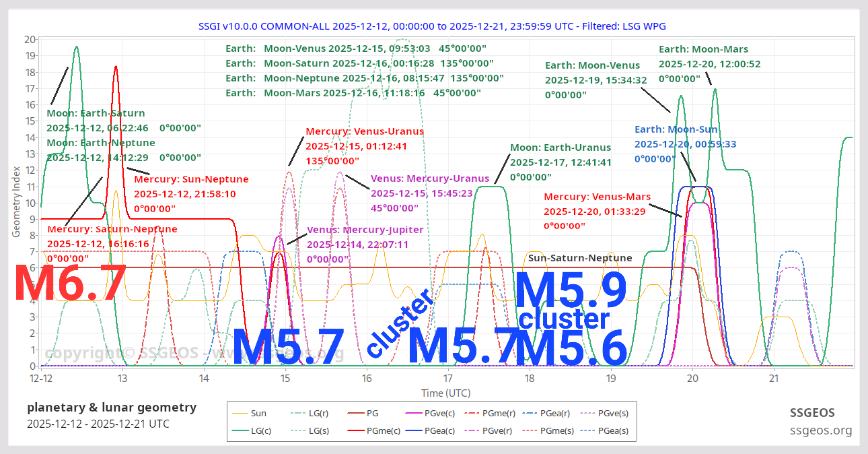Select the SSGI chart title text
Image resolution: width=868 pixels, height=454 pixels.
431,26
